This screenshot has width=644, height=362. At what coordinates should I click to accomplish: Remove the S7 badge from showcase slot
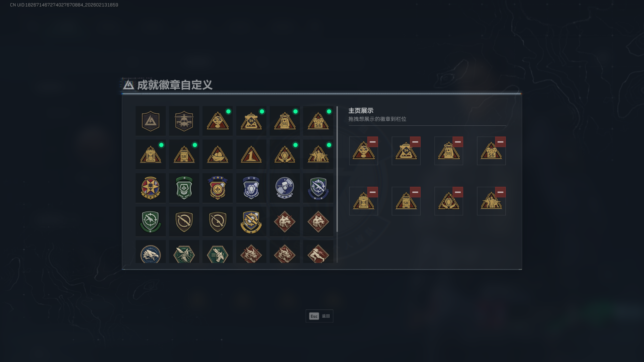coord(373,192)
